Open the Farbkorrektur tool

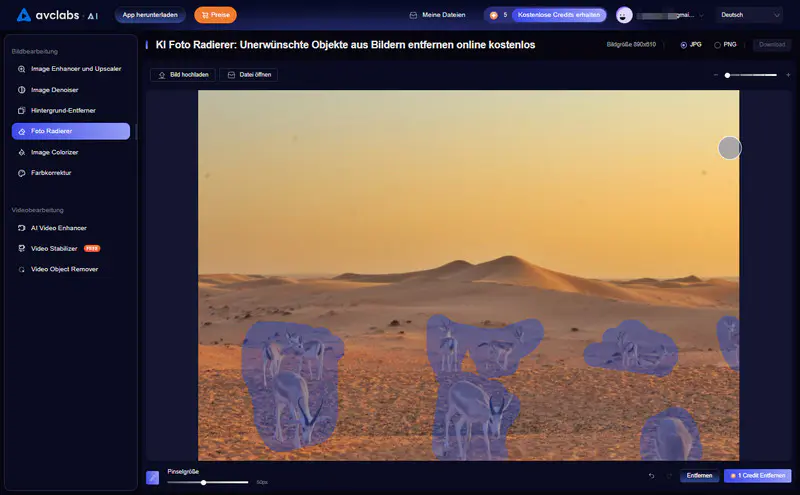pos(51,173)
